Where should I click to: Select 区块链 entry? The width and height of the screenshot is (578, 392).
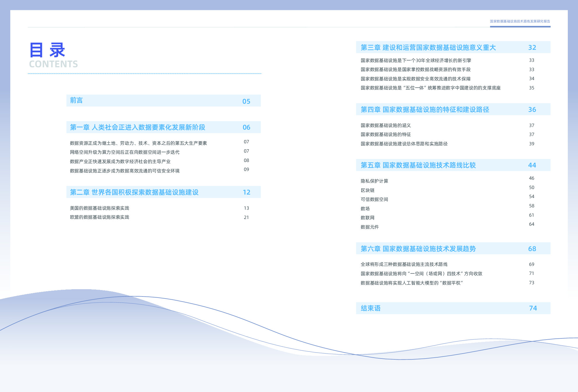(368, 190)
